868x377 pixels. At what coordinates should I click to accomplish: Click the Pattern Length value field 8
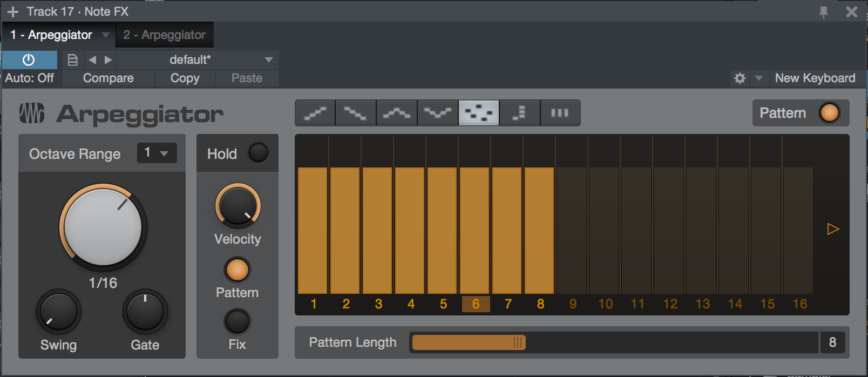point(832,342)
